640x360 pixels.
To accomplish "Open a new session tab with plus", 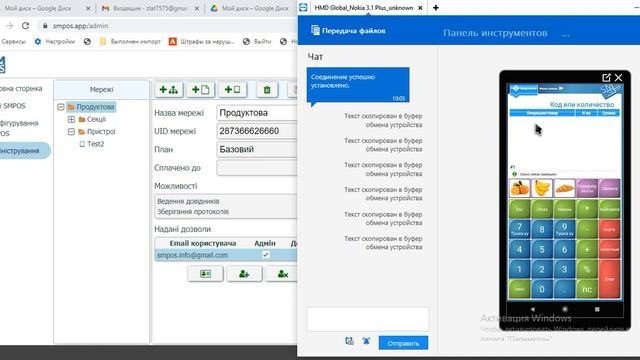I will [436, 8].
